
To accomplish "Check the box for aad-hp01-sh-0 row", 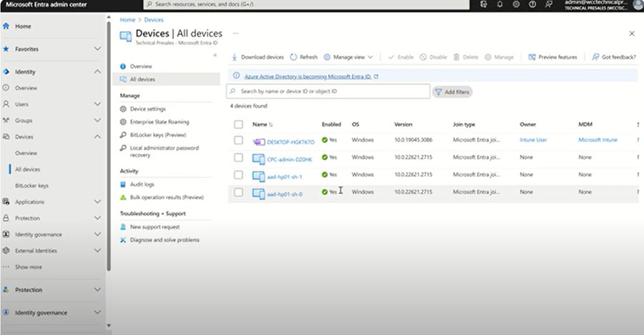I will [x=238, y=192].
